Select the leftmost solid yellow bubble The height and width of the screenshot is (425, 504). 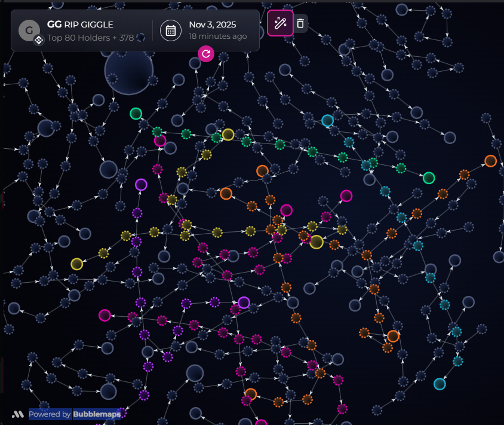tap(77, 264)
